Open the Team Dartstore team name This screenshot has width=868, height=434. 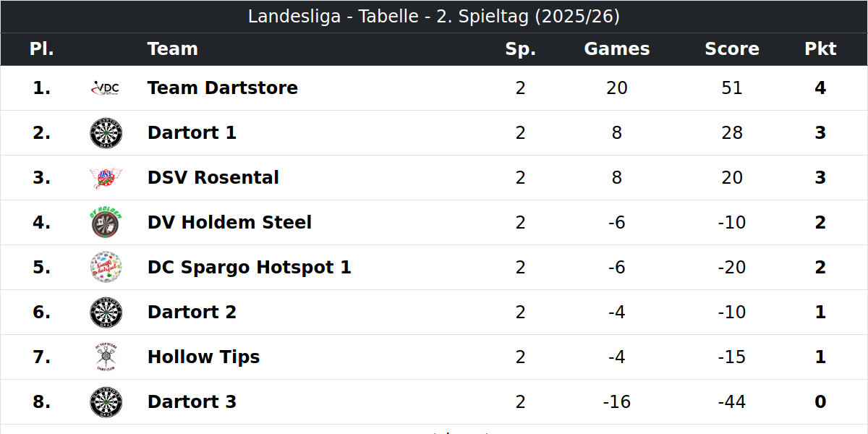point(223,88)
